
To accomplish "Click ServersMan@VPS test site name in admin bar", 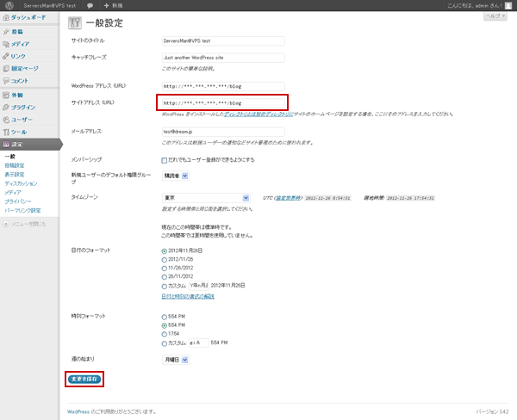I will click(49, 6).
